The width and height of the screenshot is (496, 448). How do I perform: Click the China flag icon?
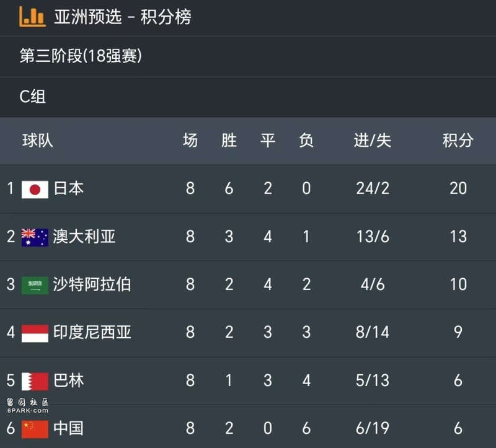coord(35,429)
